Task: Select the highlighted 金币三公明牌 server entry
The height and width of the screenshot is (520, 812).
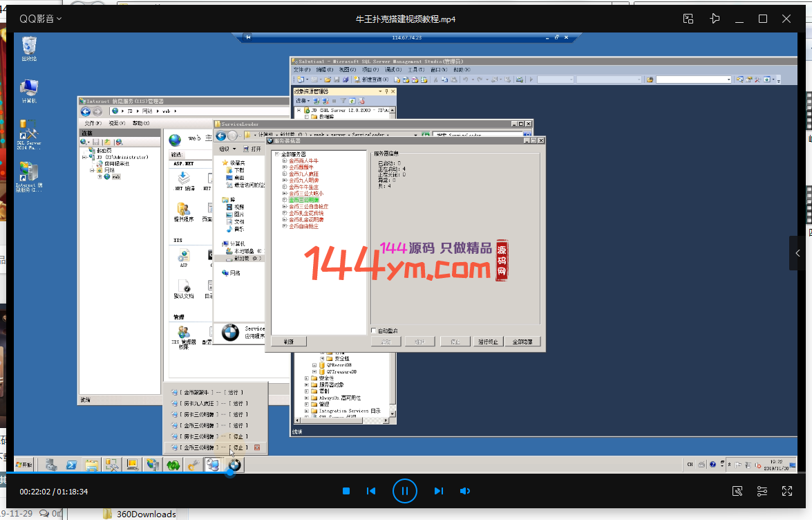Action: coord(304,200)
